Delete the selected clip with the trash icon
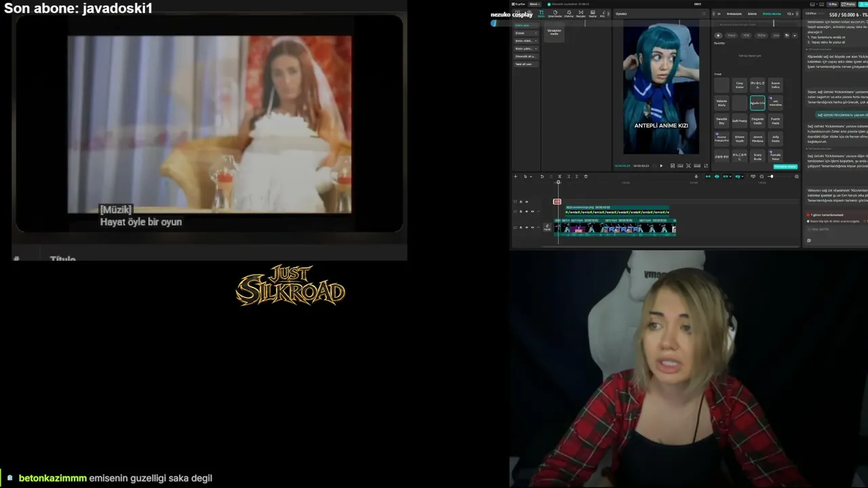The height and width of the screenshot is (488, 868). tap(586, 176)
